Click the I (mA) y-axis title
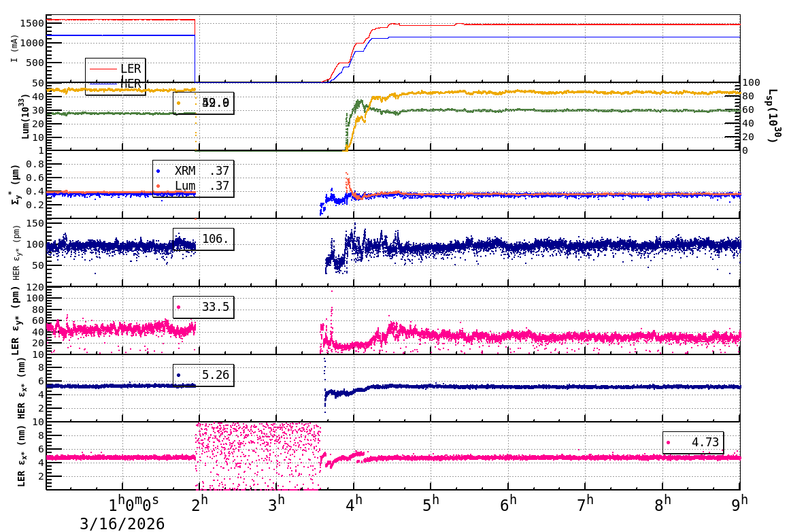Image resolution: width=789 pixels, height=532 pixels. [14, 49]
